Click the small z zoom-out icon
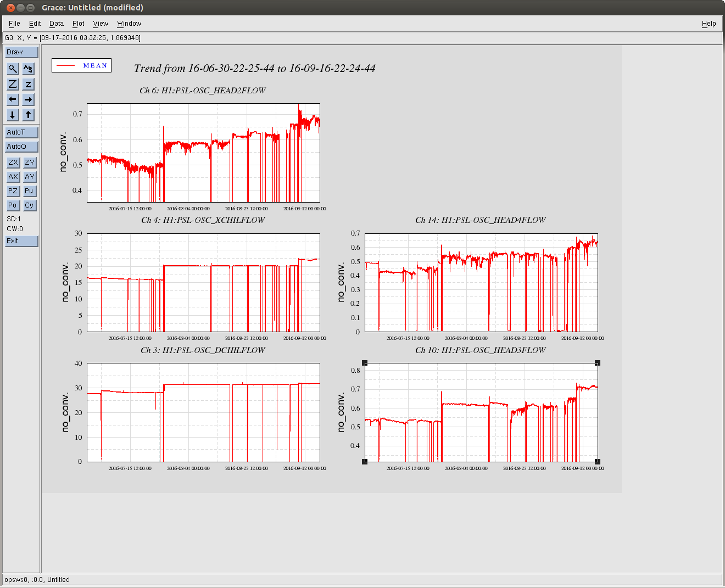The image size is (725, 588). tap(29, 84)
